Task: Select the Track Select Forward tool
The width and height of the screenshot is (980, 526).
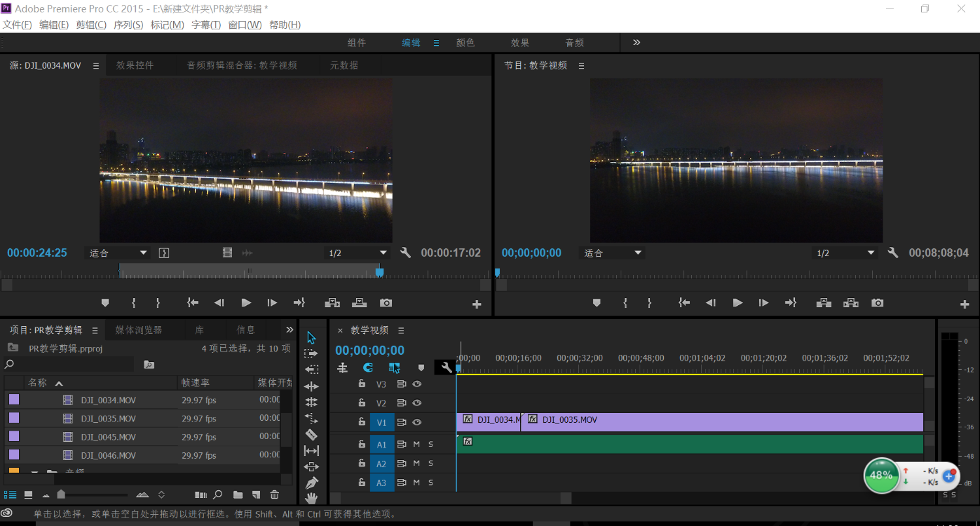Action: pyautogui.click(x=312, y=353)
